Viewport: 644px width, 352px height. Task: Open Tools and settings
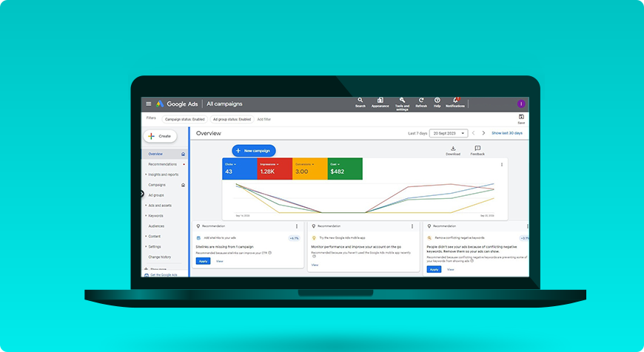402,104
